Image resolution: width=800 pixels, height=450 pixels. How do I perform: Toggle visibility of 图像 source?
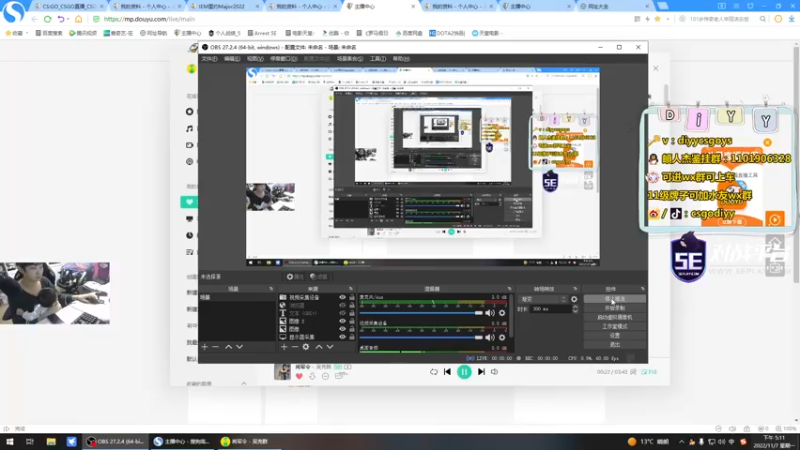point(342,329)
